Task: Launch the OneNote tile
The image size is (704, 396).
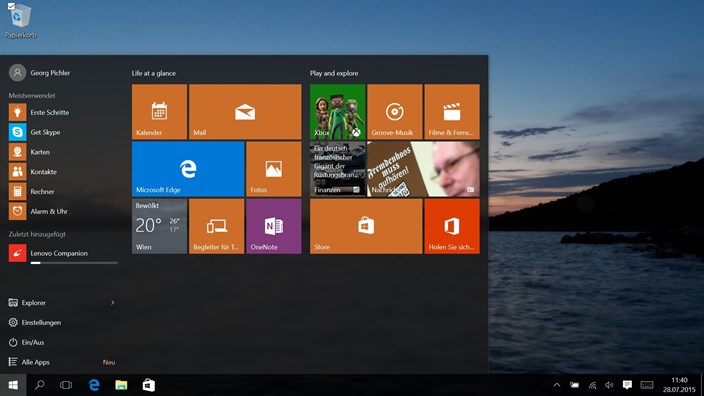Action: tap(273, 226)
